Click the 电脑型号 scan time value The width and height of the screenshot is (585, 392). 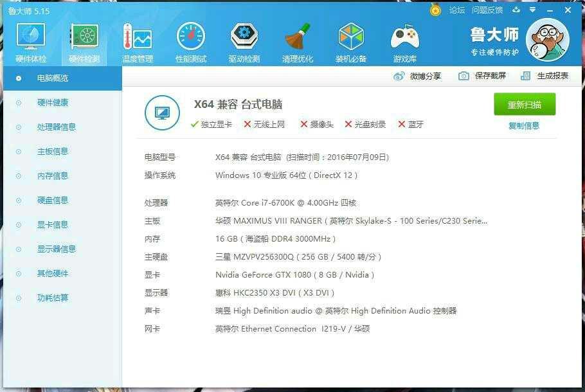(302, 157)
